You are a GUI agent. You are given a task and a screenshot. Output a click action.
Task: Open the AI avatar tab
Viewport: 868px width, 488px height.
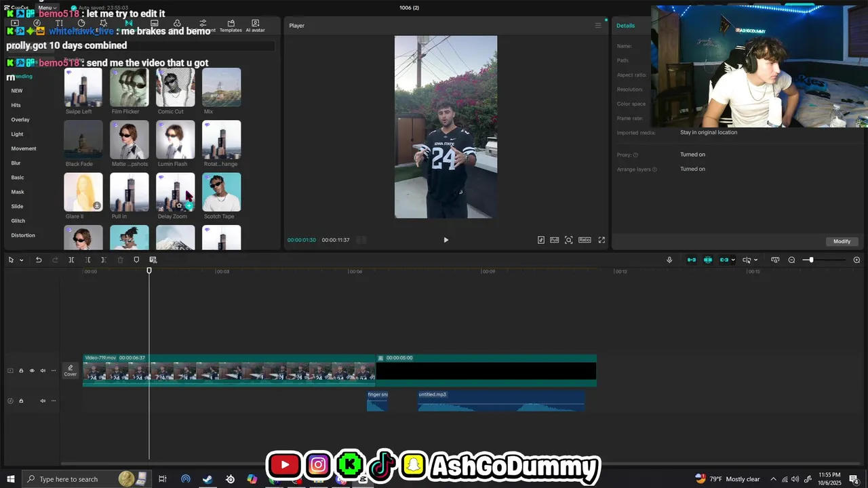[x=255, y=26]
